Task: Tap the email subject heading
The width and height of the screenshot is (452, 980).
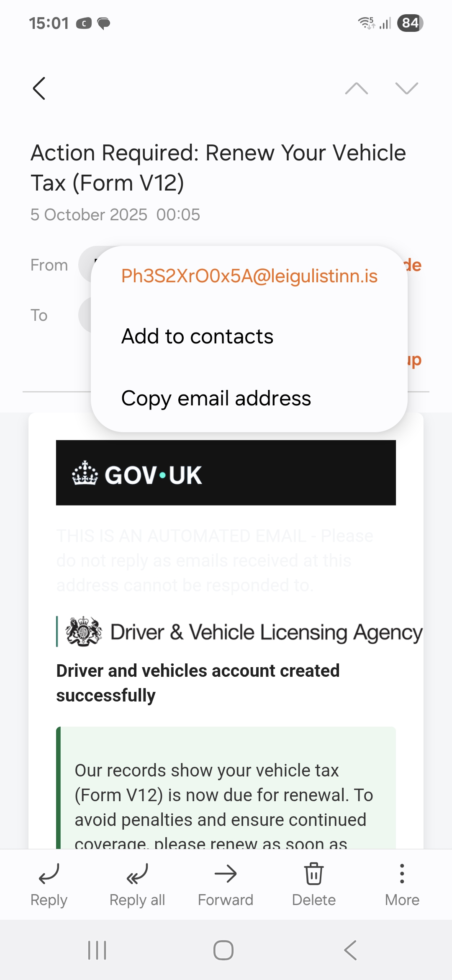Action: click(218, 168)
